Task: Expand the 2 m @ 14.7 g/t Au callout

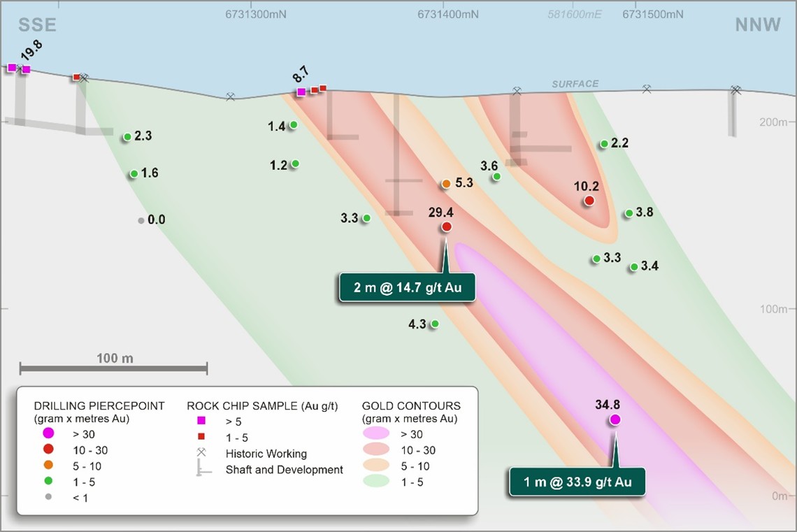Action: (x=407, y=287)
